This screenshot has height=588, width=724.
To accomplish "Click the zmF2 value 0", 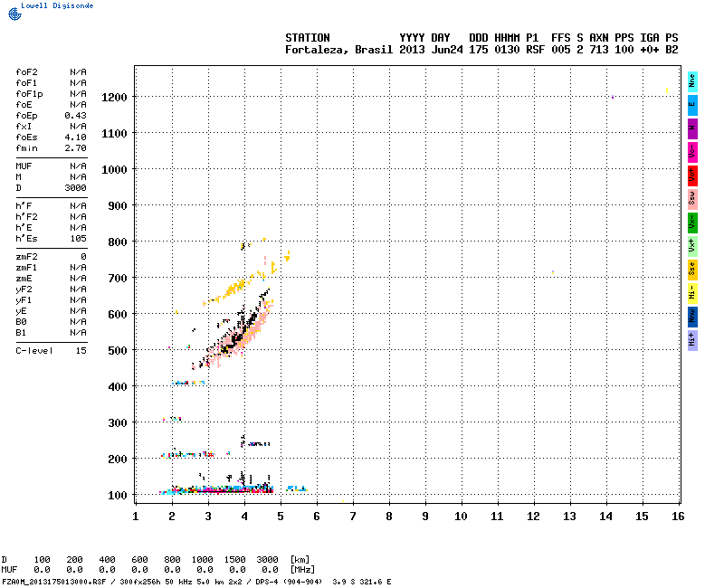I will click(x=83, y=257).
